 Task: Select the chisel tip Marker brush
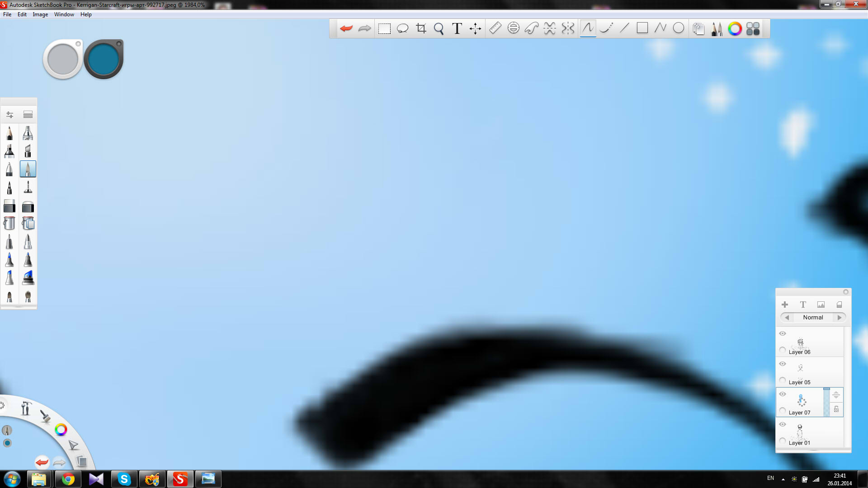click(x=28, y=151)
